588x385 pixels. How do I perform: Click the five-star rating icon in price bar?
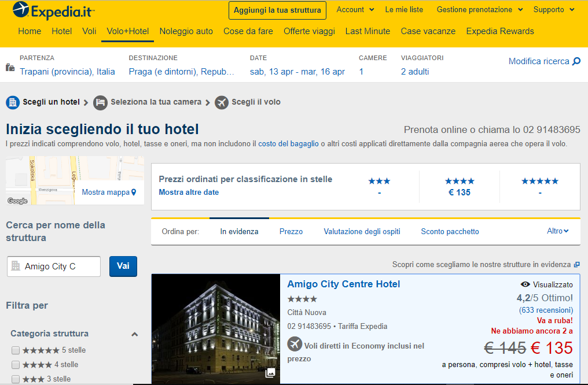coord(539,182)
